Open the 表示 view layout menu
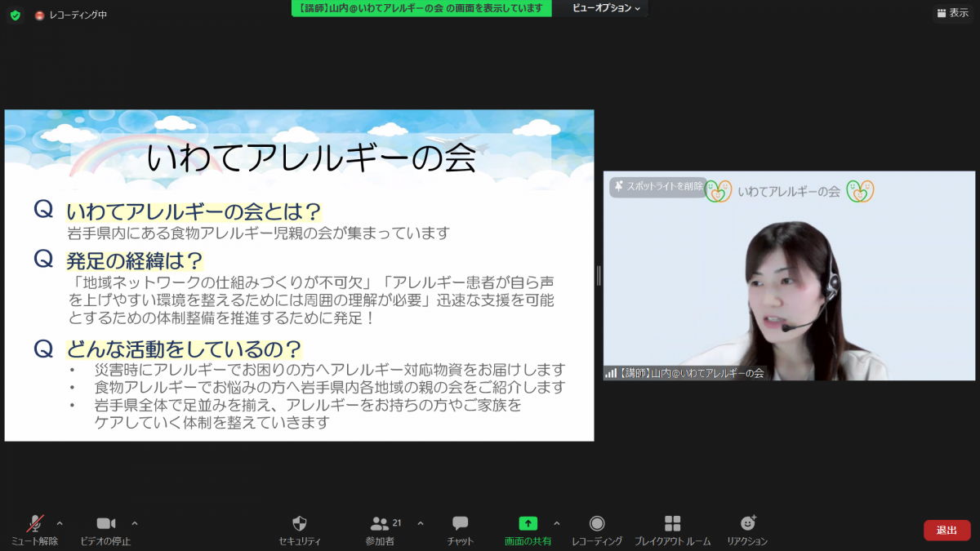This screenshot has height=551, width=980. click(x=952, y=13)
